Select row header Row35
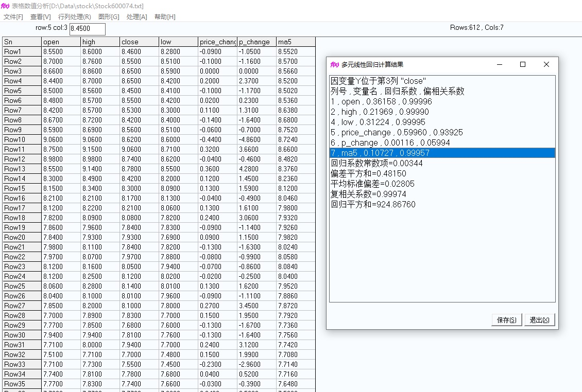 pyautogui.click(x=22, y=384)
